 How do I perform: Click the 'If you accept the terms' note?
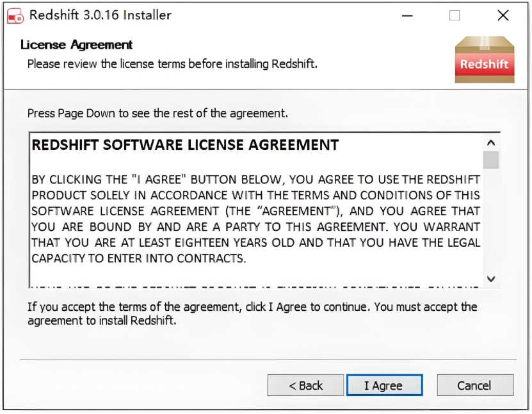[x=252, y=313]
